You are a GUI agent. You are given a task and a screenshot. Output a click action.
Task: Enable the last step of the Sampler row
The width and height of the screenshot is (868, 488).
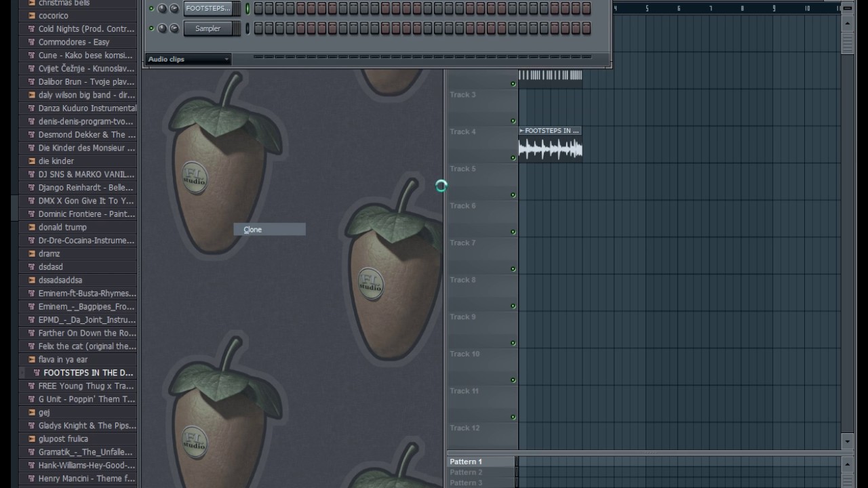pos(586,28)
